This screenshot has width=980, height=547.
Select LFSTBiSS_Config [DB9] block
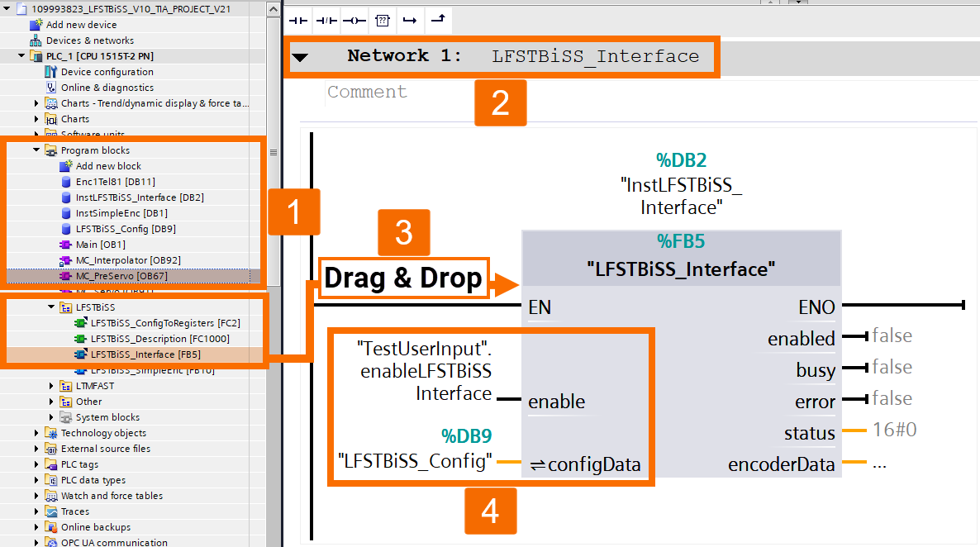pyautogui.click(x=126, y=229)
